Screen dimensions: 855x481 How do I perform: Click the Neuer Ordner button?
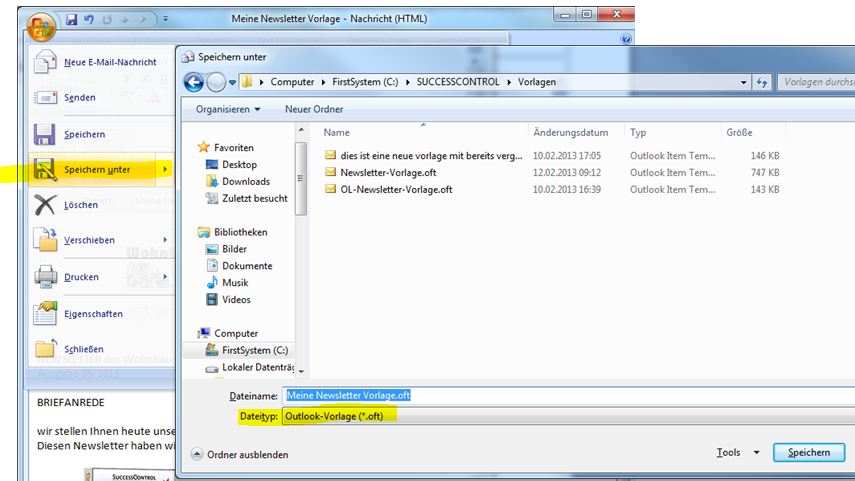314,109
